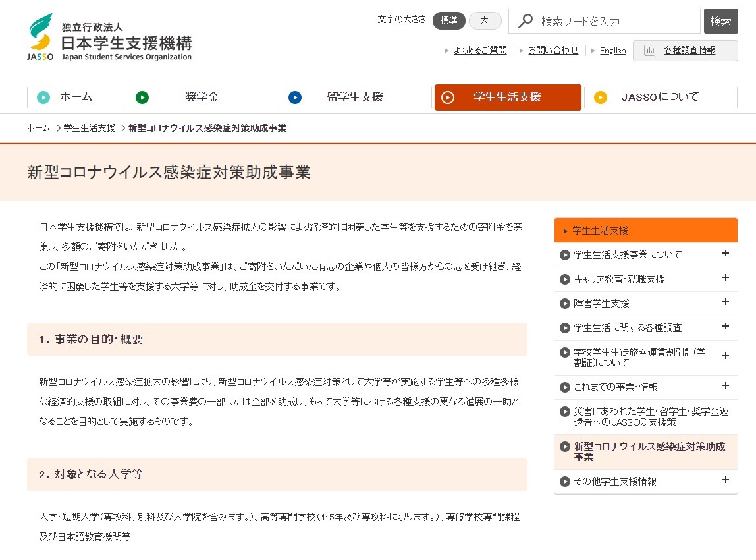Switch to the 留学生支援 menu tab
The height and width of the screenshot is (560, 756).
356,97
